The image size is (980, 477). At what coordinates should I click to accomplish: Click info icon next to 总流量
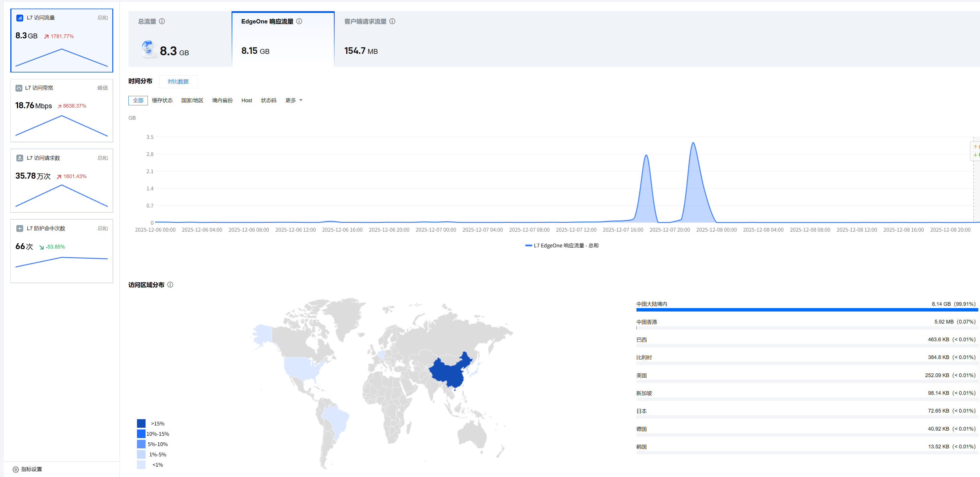tap(162, 21)
